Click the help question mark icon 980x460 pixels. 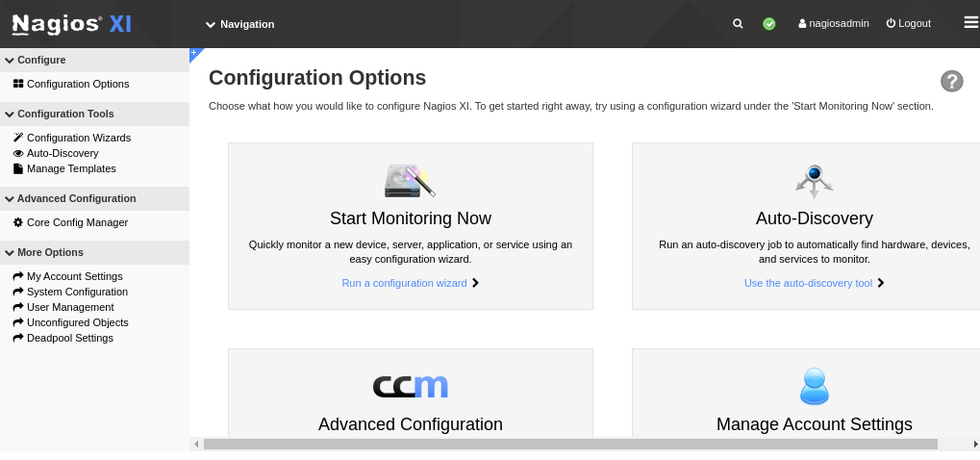tap(952, 81)
